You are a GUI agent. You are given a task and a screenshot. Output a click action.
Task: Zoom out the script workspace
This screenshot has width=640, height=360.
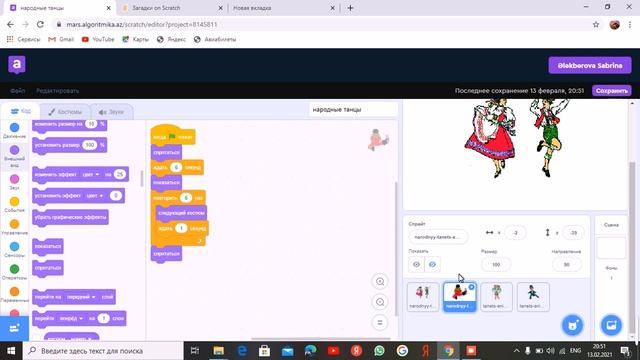pos(380,302)
